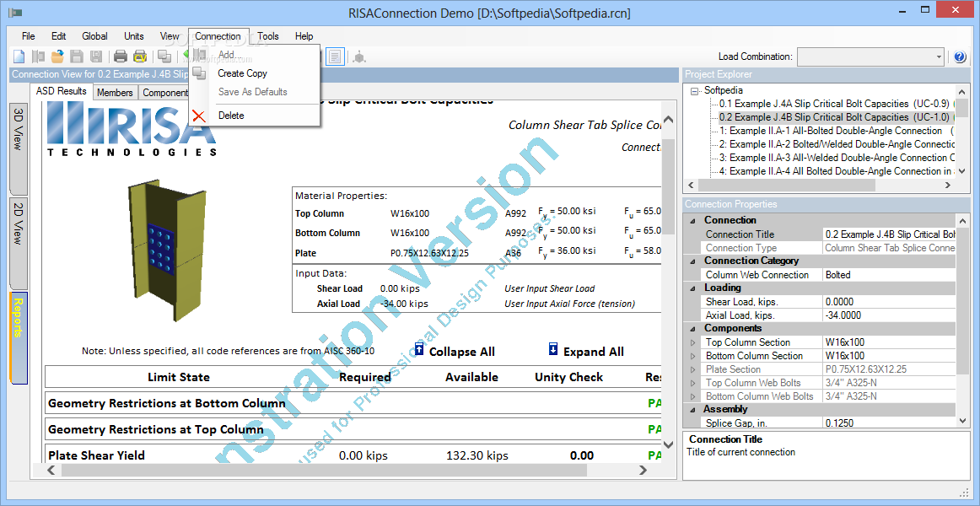Click the blue Help question mark icon
980x506 pixels.
[960, 57]
